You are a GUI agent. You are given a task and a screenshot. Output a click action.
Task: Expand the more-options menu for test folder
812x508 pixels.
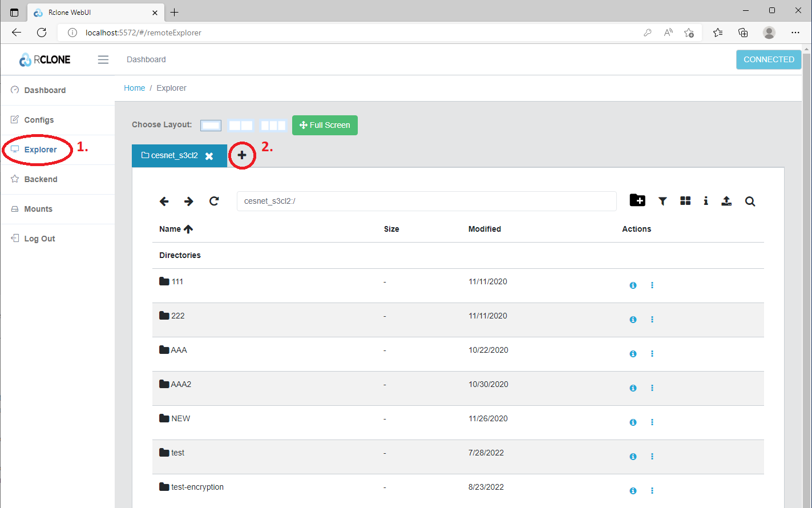click(x=652, y=457)
